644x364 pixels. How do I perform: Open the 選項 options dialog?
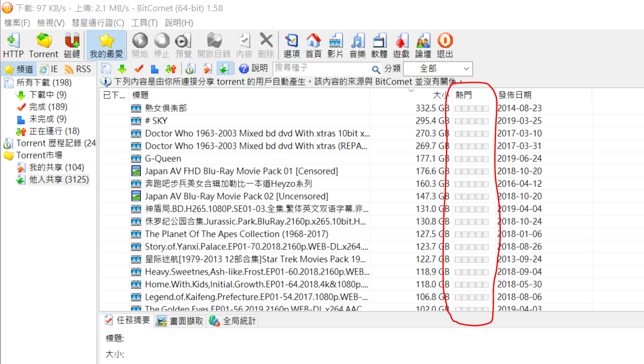tap(292, 45)
